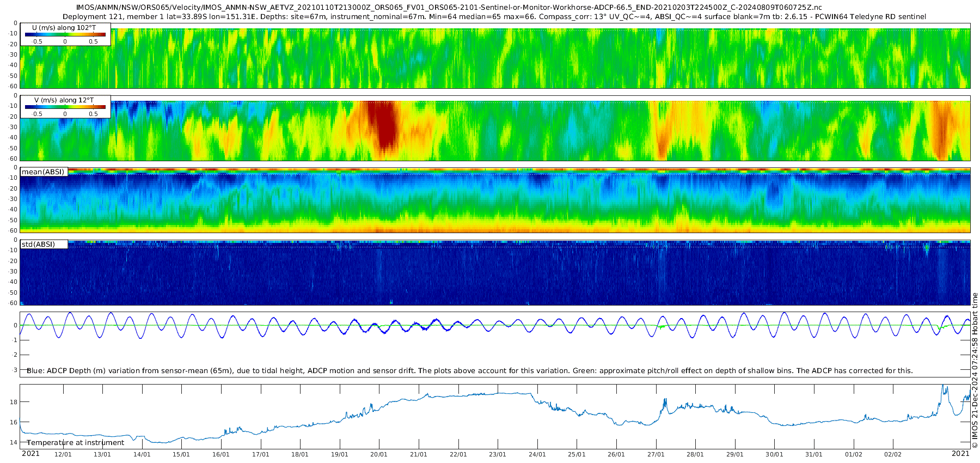The width and height of the screenshot is (980, 463).
Task: Click the Deployment 121 metadata line
Action: click(x=494, y=17)
